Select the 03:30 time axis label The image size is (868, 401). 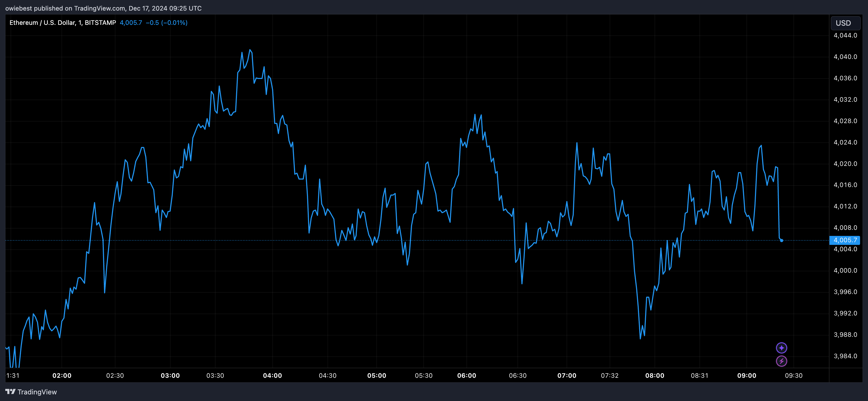[215, 375]
